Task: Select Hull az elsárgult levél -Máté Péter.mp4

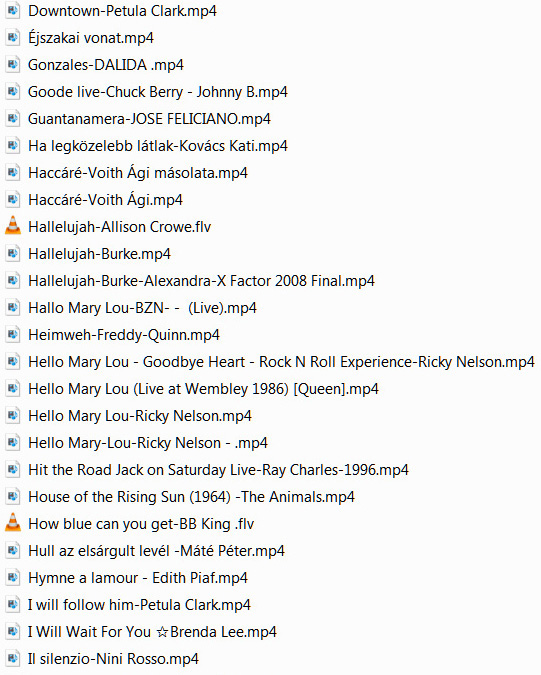Action: point(156,551)
